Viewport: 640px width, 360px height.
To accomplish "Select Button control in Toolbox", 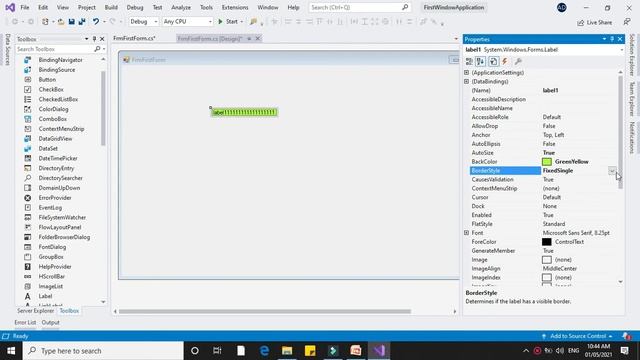I will pyautogui.click(x=47, y=80).
